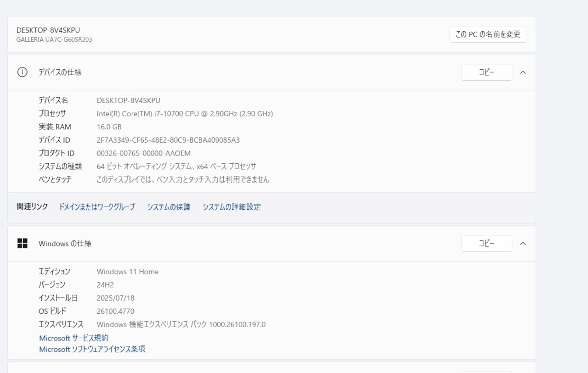Click the エクスペリエンス value 1000.26100.197.0
Image resolution: width=588 pixels, height=373 pixels.
click(181, 324)
